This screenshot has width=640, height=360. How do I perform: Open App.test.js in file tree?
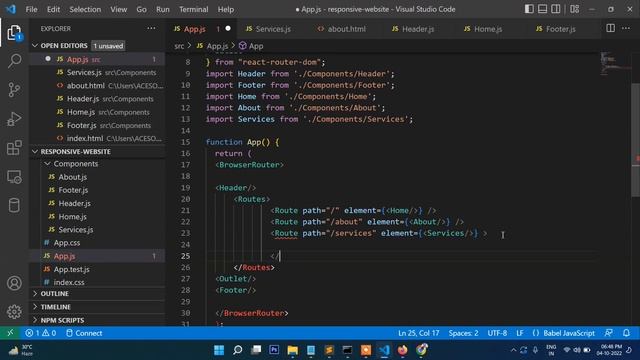tap(71, 269)
